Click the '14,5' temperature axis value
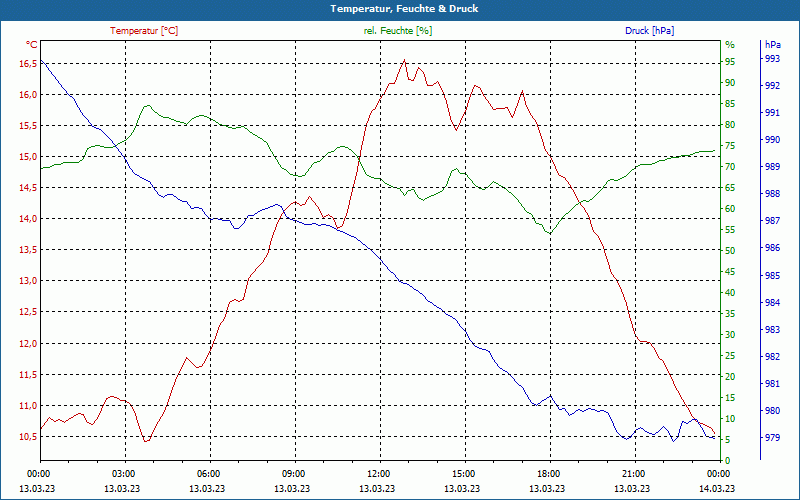The width and height of the screenshot is (800, 500). click(x=28, y=188)
